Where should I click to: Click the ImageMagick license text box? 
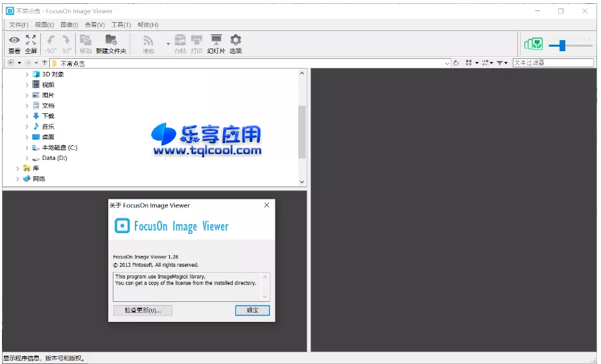point(191,286)
